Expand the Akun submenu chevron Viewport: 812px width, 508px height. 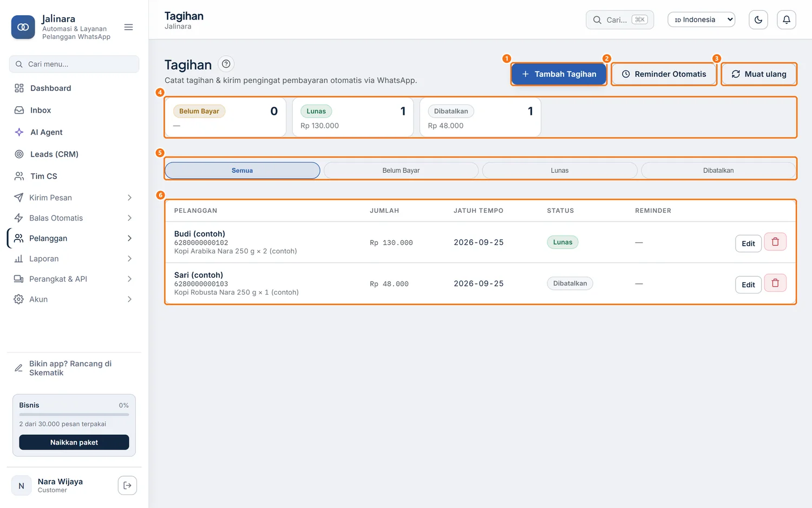129,299
